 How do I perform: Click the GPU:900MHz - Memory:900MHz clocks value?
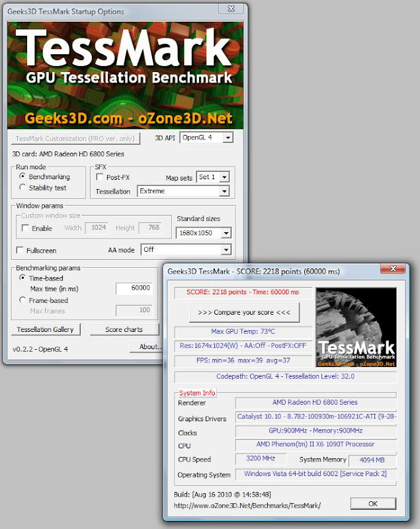[x=315, y=431]
